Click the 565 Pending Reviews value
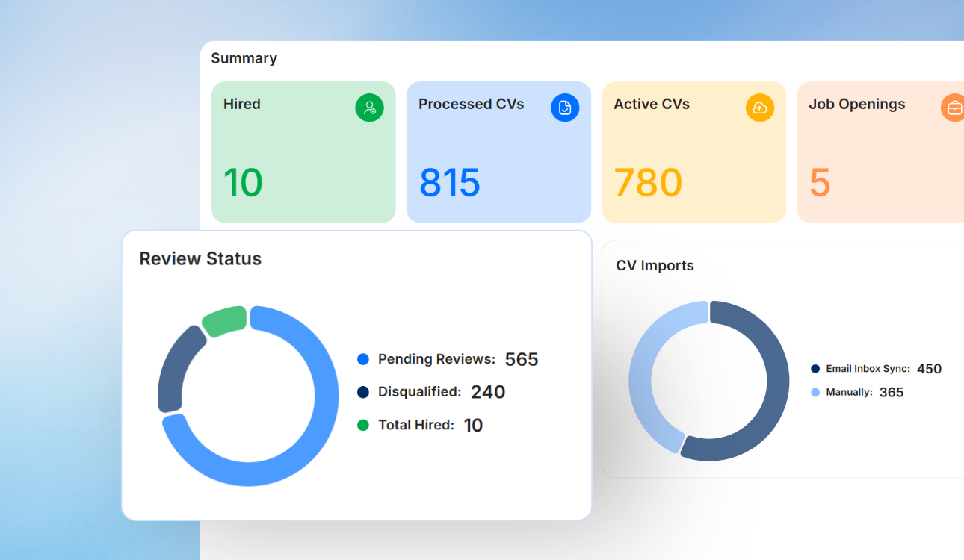Screen dimensions: 964x560 pos(522,359)
